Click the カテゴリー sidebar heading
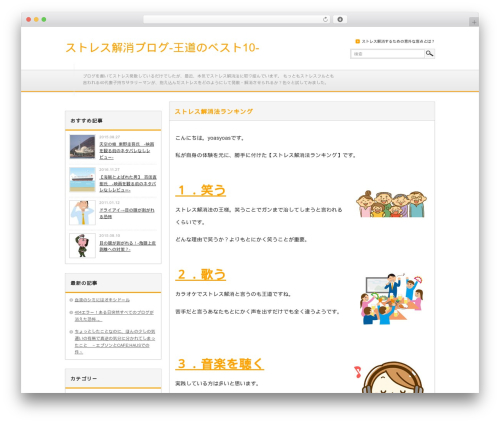This screenshot has height=423, width=500. [x=83, y=379]
